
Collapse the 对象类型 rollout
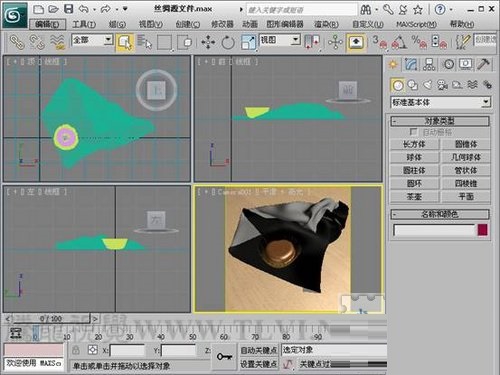(x=440, y=121)
